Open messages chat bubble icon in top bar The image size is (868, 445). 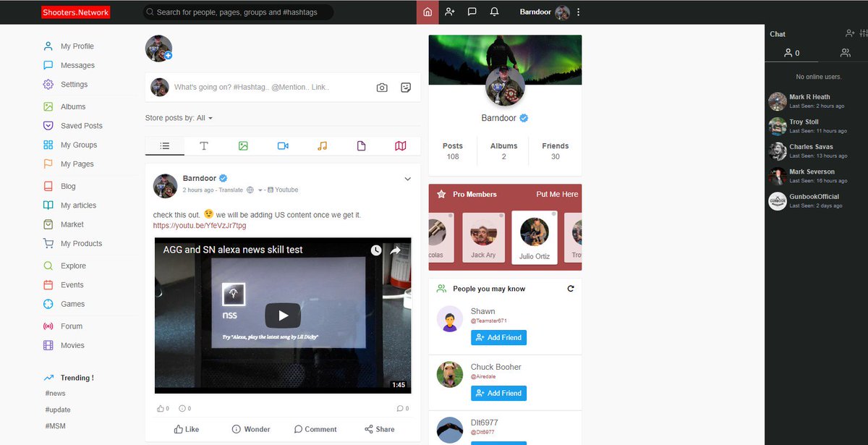point(472,12)
